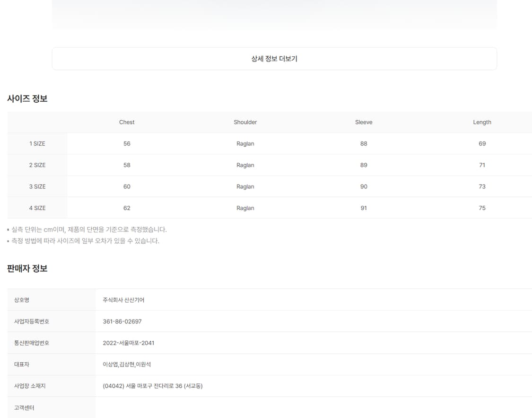Click the Shoulder column header

click(x=245, y=122)
